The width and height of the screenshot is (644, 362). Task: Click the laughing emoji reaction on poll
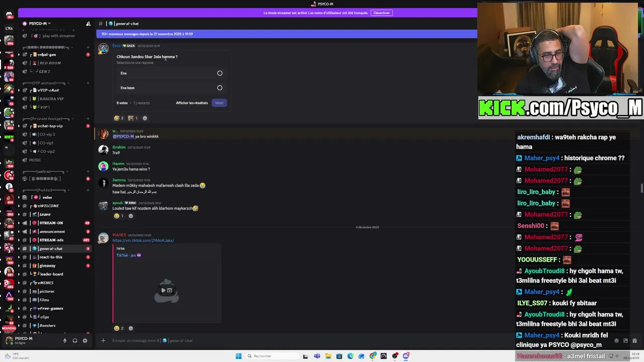point(119,118)
